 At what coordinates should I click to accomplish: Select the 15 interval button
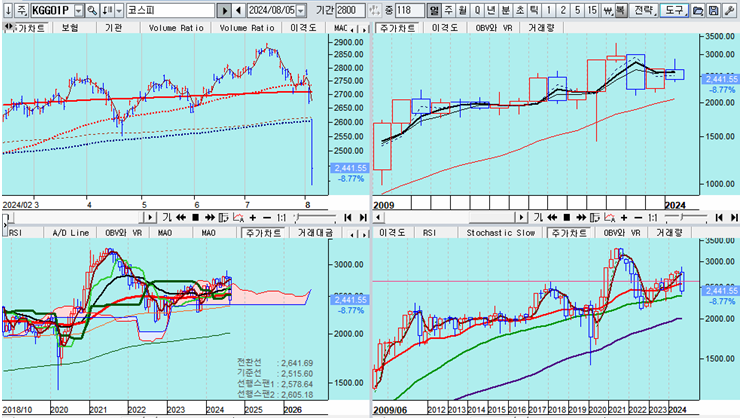(x=592, y=10)
